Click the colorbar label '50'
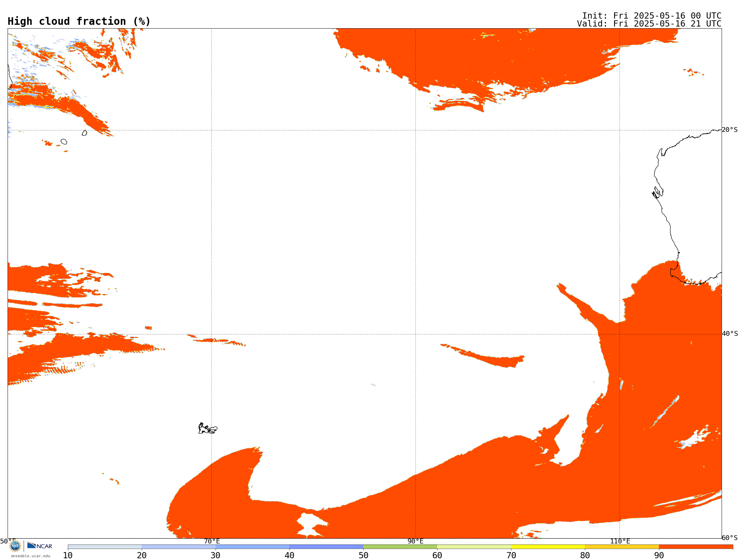The image size is (744, 560). tap(363, 556)
